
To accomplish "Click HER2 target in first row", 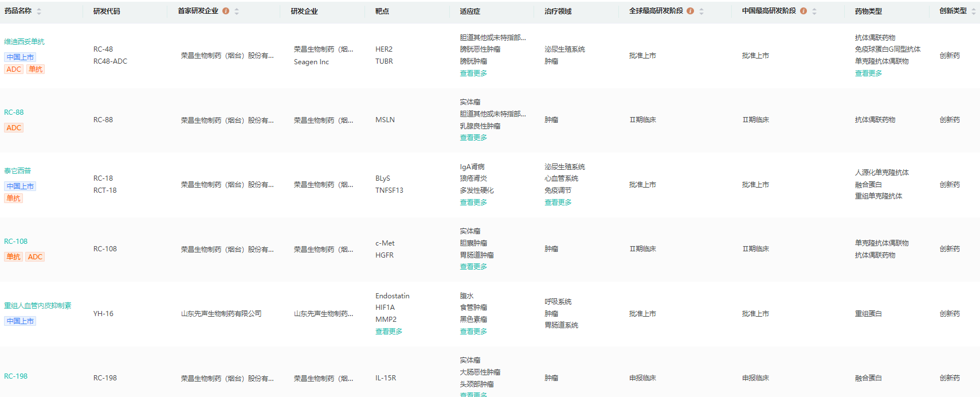I will click(384, 49).
